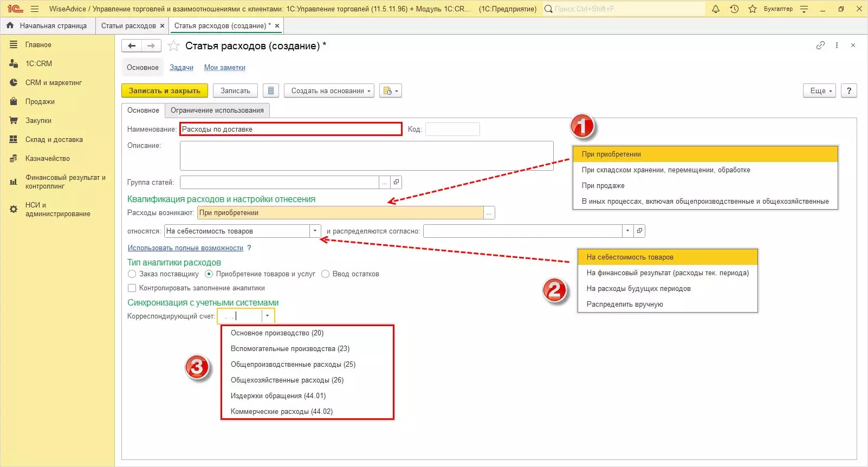Image resolution: width=868 pixels, height=467 pixels.
Task: Go forward with the right arrow button
Action: 151,46
